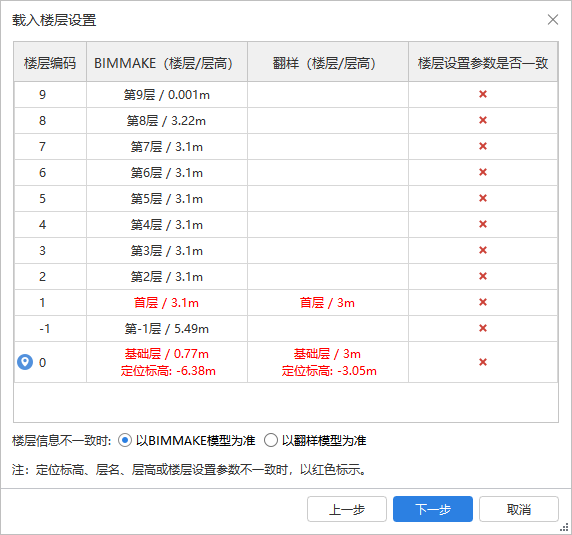Viewport: 572px width, 535px height.
Task: Select the 第8层 / 3.22m cell
Action: (167, 120)
